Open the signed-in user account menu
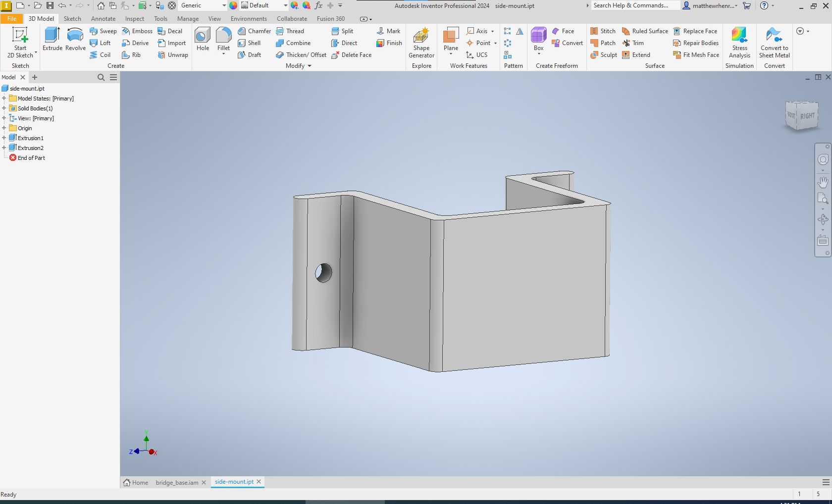This screenshot has width=832, height=504. click(x=711, y=5)
